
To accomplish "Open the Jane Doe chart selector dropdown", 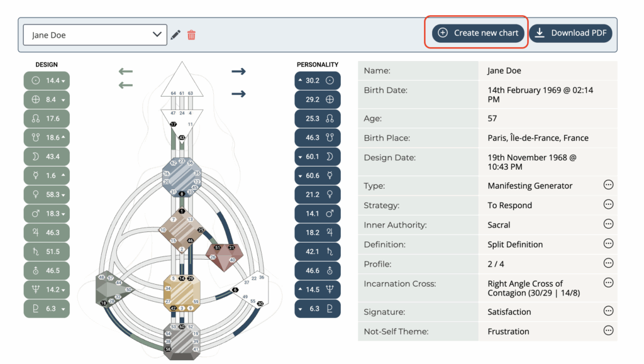I will point(95,35).
